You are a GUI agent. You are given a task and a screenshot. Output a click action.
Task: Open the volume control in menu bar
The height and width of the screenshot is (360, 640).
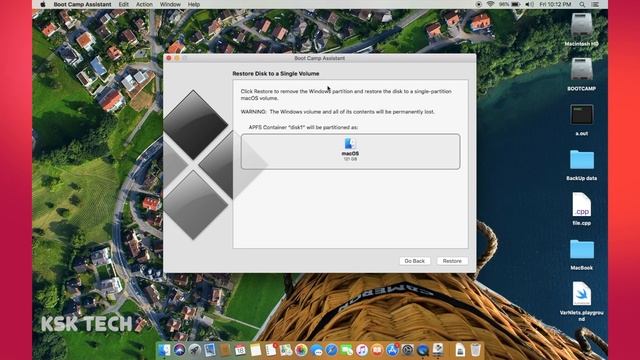pyautogui.click(x=529, y=4)
